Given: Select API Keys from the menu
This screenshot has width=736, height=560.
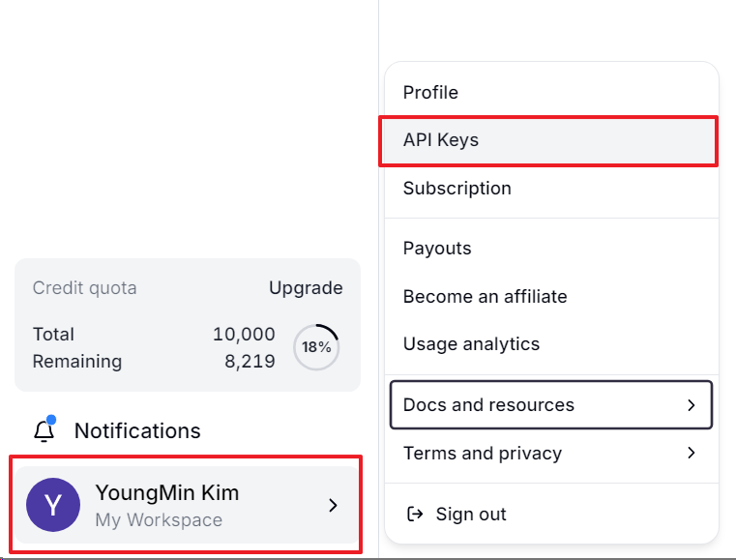Looking at the screenshot, I should (x=548, y=140).
